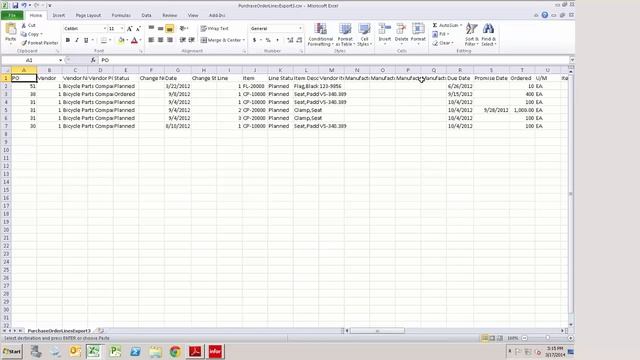Click the Save icon in quick access toolbar
The image size is (640, 360).
(x=15, y=5)
